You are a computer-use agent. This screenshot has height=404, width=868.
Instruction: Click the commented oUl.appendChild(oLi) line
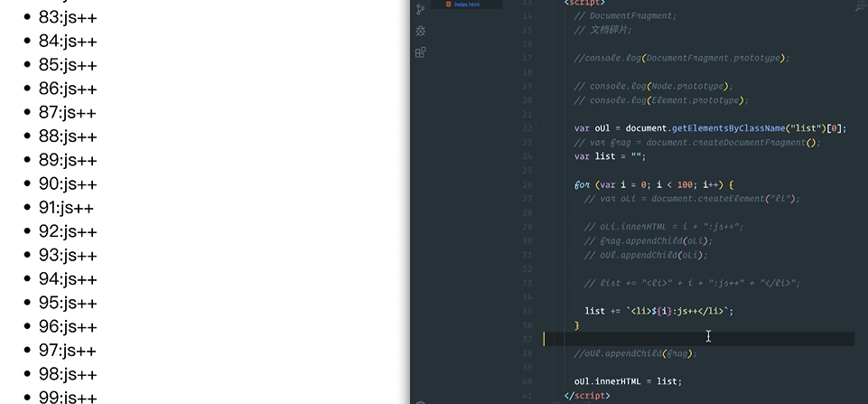click(x=646, y=255)
